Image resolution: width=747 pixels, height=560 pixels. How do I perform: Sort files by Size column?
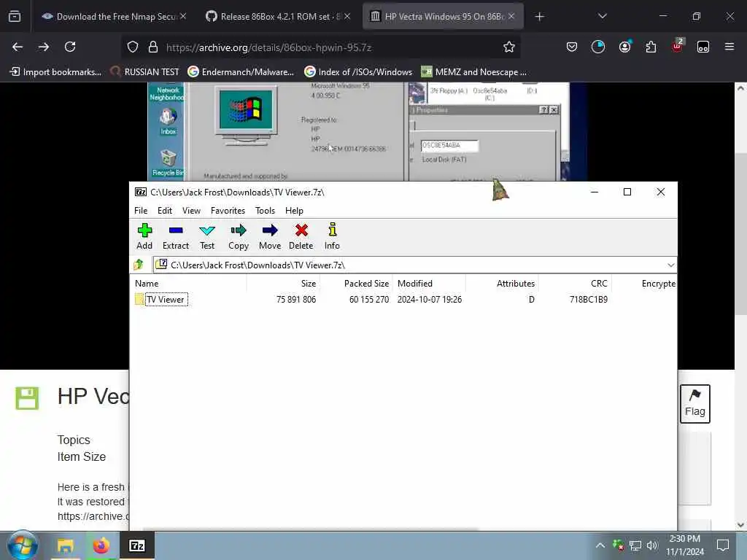tap(283, 284)
